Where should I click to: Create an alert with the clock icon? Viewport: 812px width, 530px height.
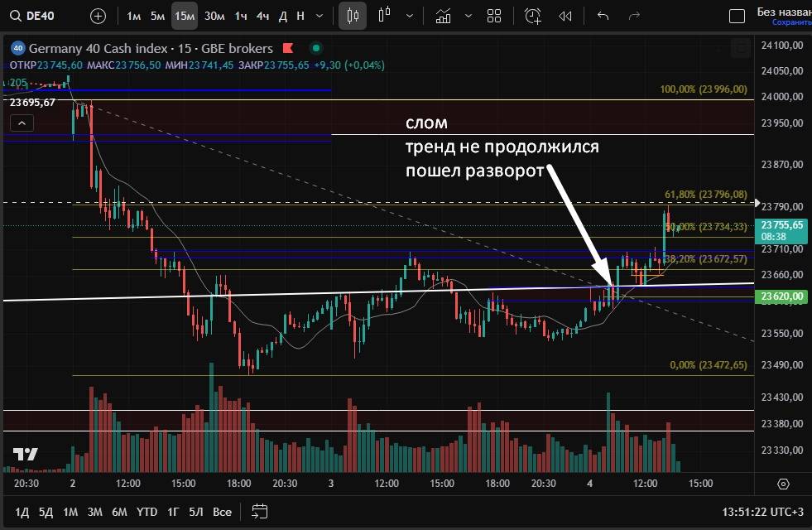point(533,16)
